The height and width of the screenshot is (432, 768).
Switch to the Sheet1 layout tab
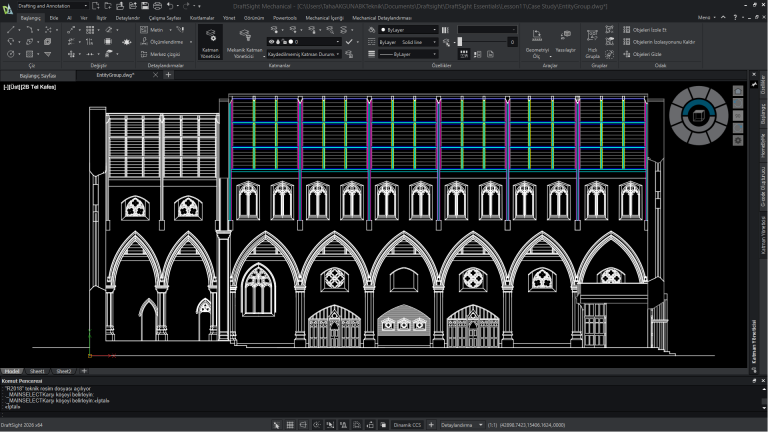(x=38, y=370)
